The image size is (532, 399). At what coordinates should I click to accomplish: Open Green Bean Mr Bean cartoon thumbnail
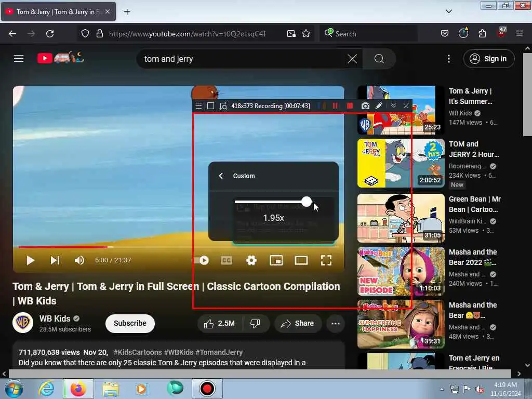point(401,218)
